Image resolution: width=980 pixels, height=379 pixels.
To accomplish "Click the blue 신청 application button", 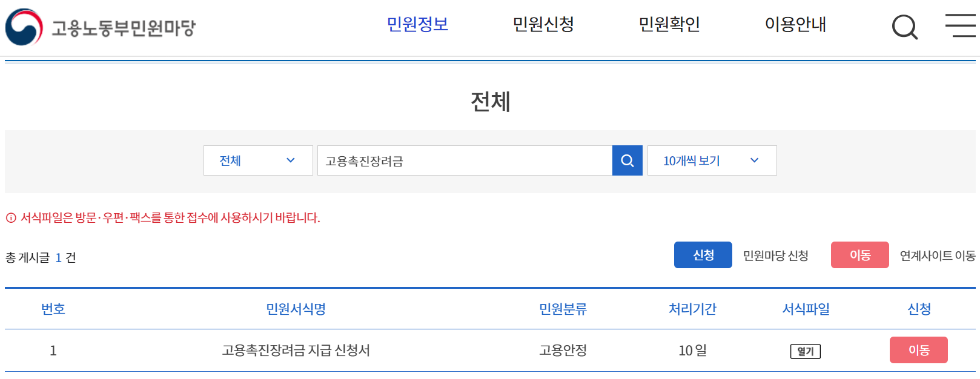I will pos(703,255).
